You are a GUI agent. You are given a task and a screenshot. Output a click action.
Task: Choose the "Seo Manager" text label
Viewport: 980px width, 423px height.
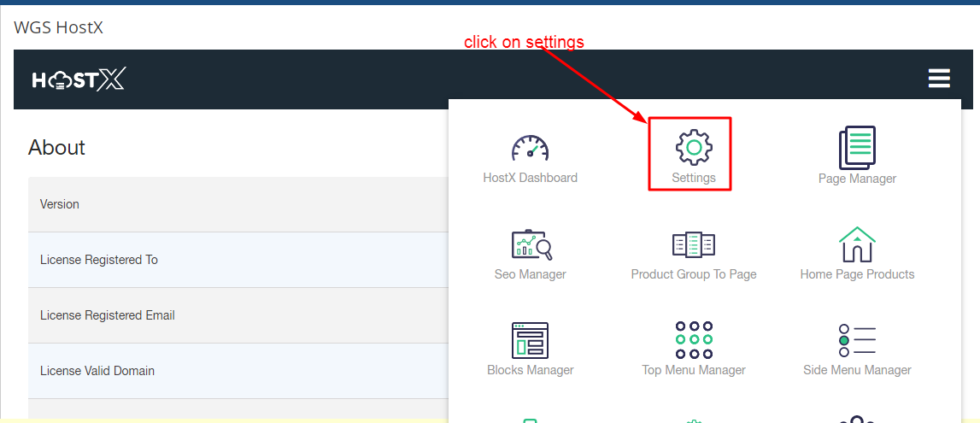[530, 274]
